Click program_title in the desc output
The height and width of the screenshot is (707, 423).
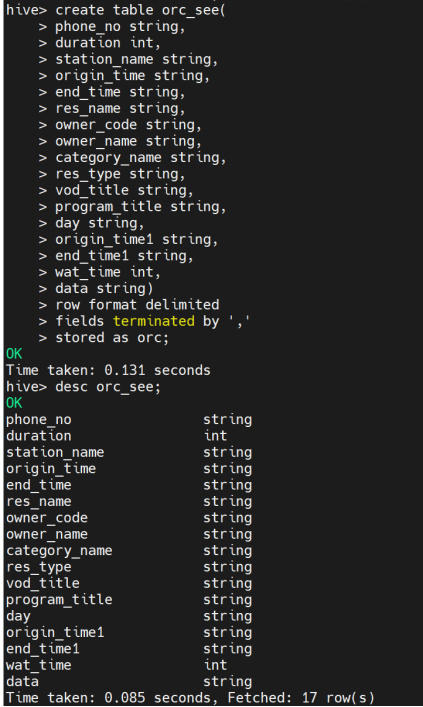click(x=59, y=600)
